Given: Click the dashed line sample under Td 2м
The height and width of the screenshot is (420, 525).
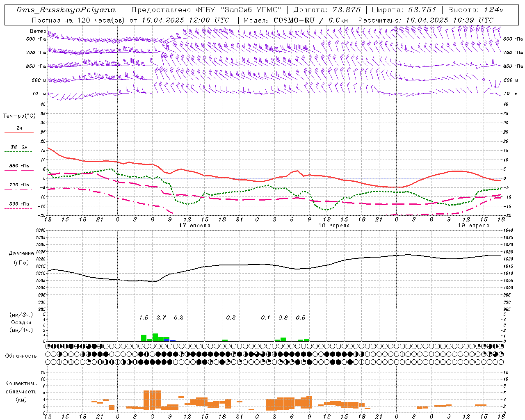Looking at the screenshot, I should (x=18, y=151).
